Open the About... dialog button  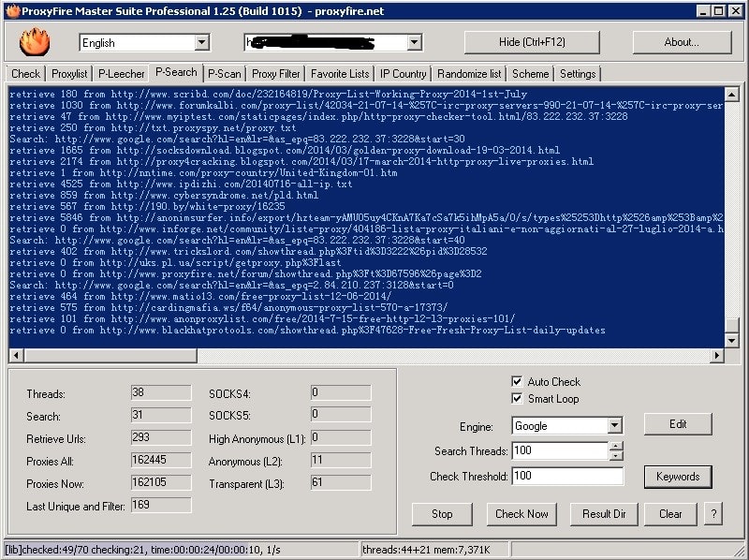[x=682, y=42]
